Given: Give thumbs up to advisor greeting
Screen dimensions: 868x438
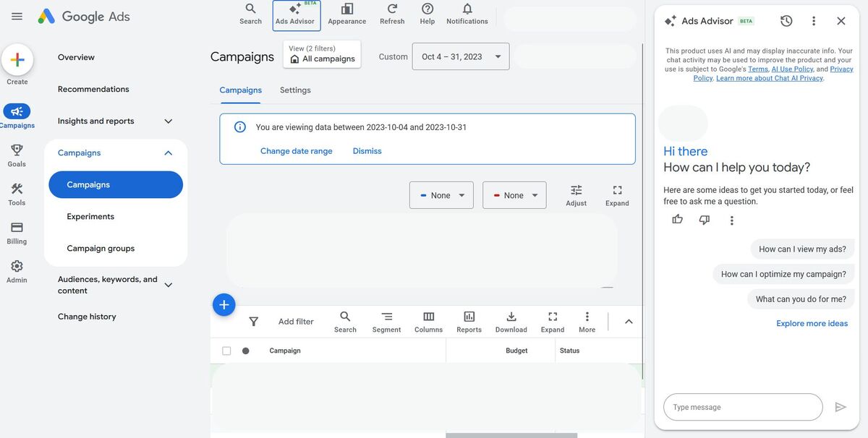Looking at the screenshot, I should coord(677,220).
